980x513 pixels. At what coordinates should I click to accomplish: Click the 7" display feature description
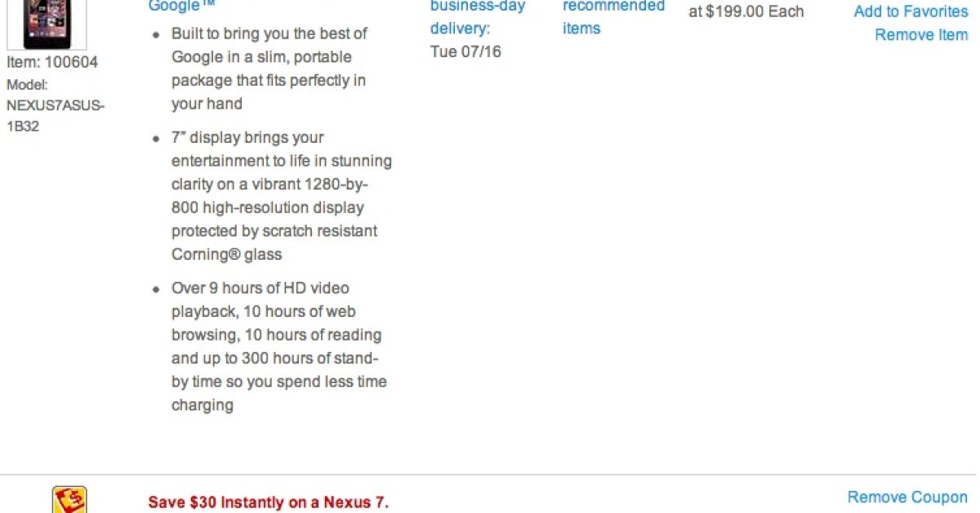280,196
